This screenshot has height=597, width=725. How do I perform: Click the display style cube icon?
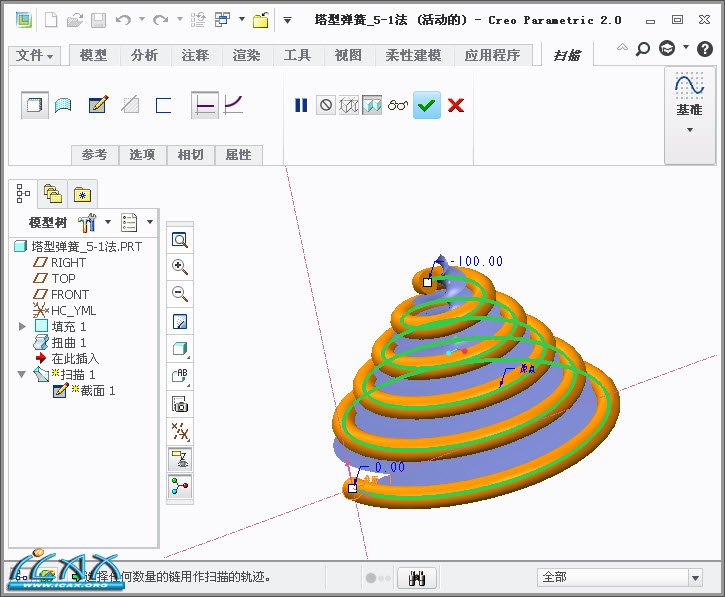point(179,349)
